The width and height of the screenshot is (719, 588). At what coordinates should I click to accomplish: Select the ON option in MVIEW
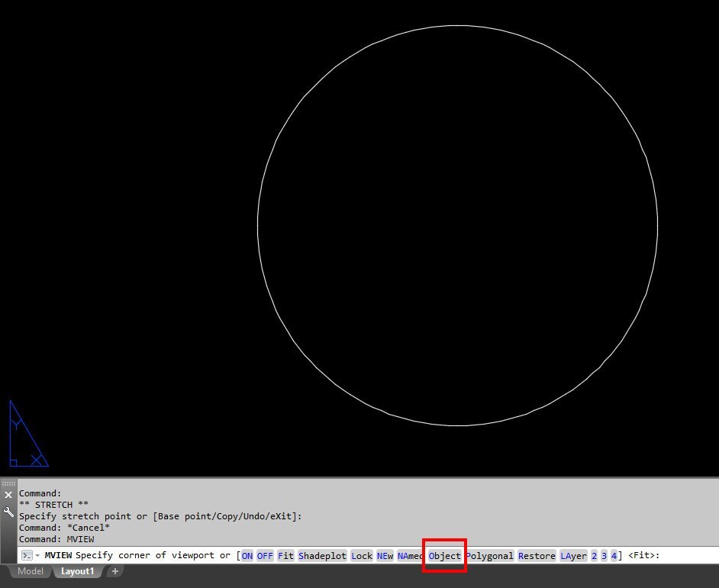pos(247,556)
